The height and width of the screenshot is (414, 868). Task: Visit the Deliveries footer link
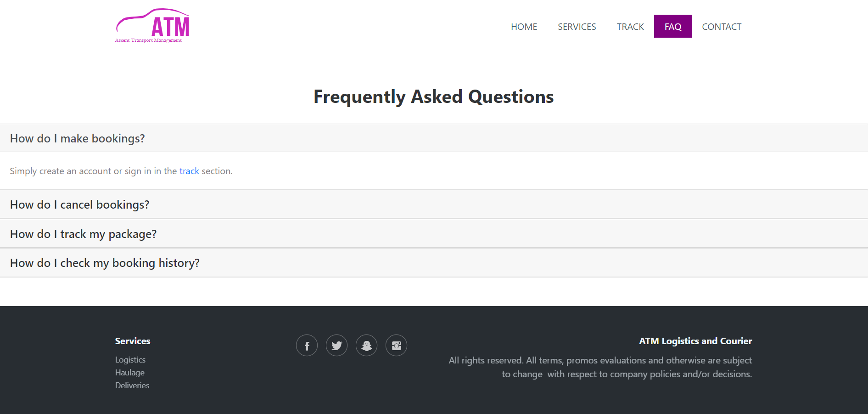(x=132, y=386)
